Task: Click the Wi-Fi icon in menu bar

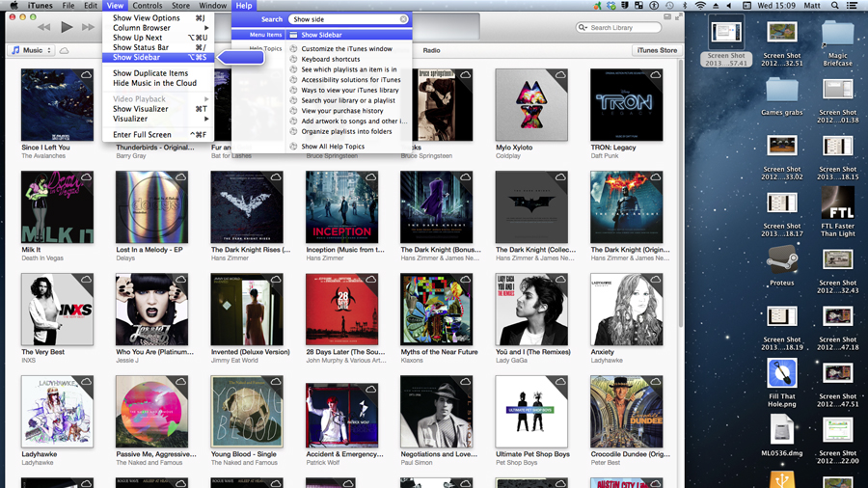Action: 700,6
